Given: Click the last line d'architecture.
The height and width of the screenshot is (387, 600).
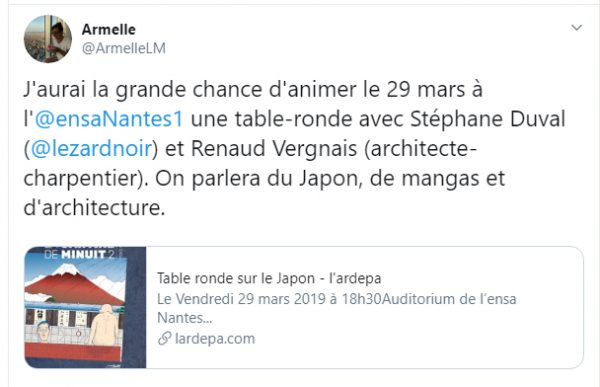Looking at the screenshot, I should 94,207.
